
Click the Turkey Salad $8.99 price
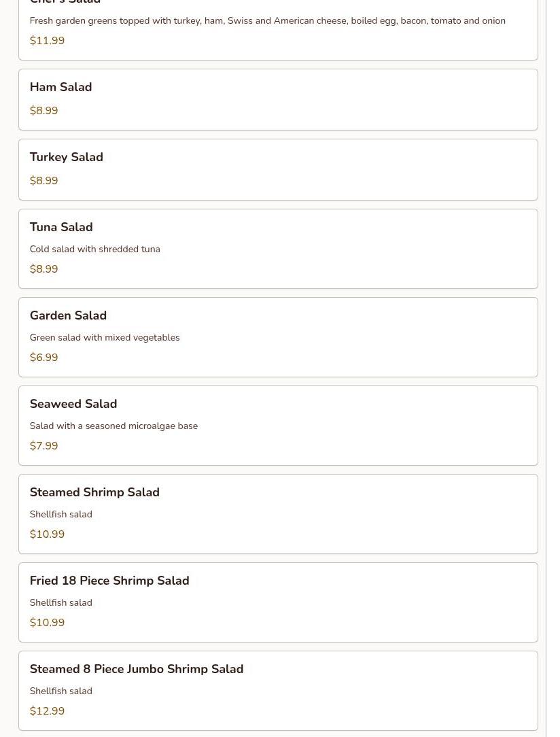click(x=43, y=181)
